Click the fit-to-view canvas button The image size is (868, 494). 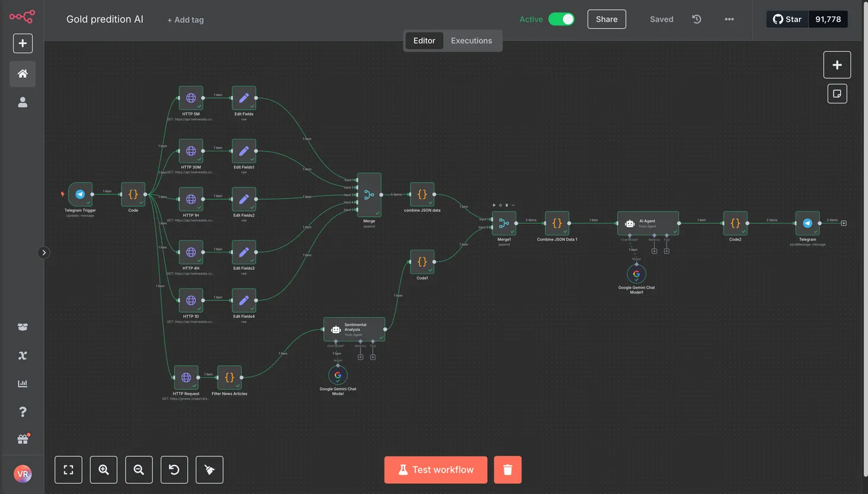[68, 470]
